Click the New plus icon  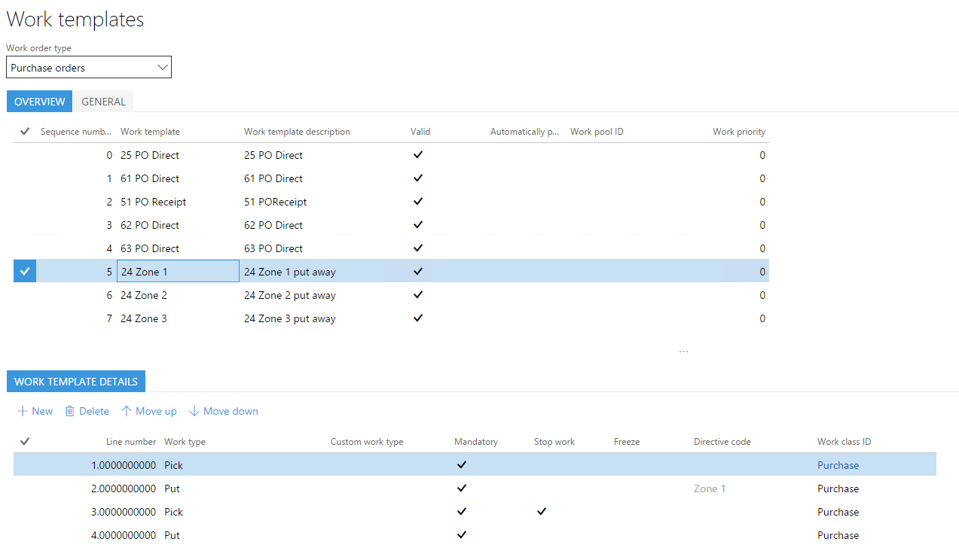point(23,411)
